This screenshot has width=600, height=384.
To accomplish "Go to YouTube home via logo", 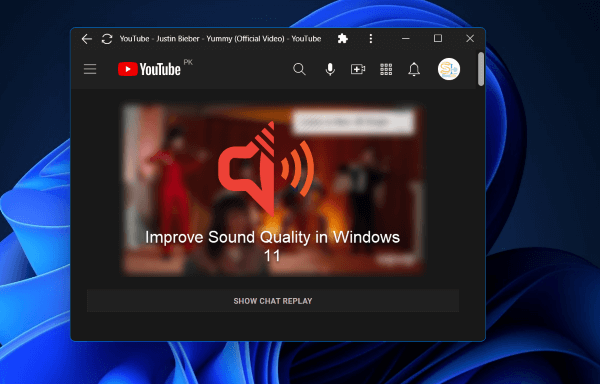I will [149, 69].
